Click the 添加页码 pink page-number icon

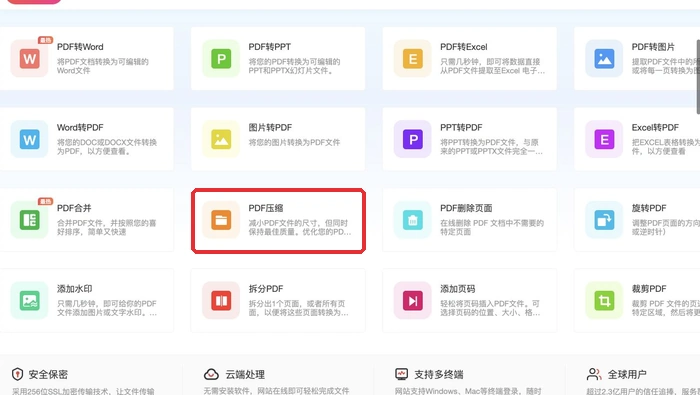click(412, 300)
